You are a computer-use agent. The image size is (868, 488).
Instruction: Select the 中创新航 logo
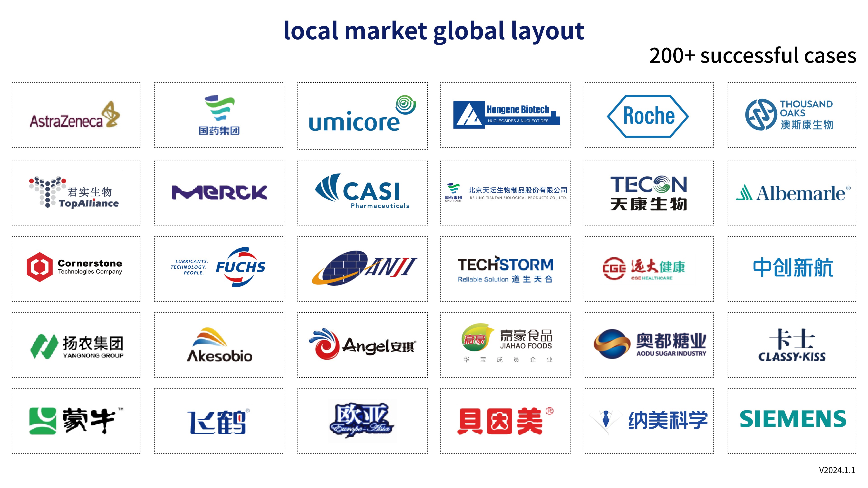click(x=793, y=268)
